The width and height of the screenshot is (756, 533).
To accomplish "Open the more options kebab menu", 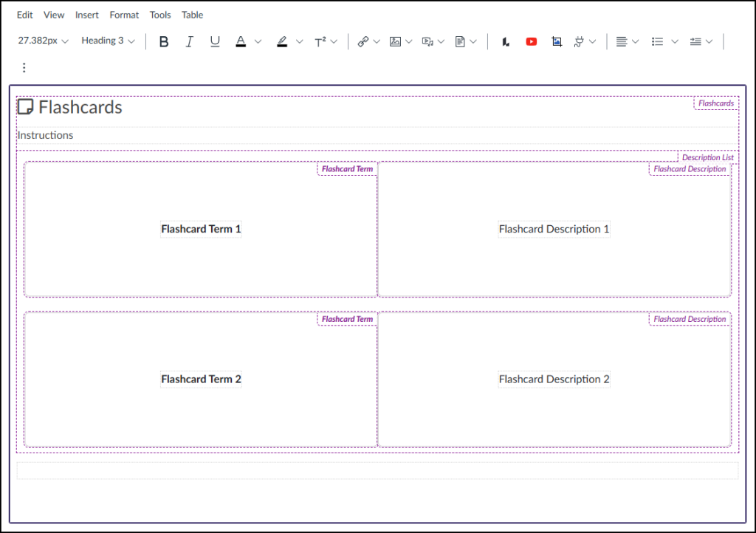I will pos(24,67).
